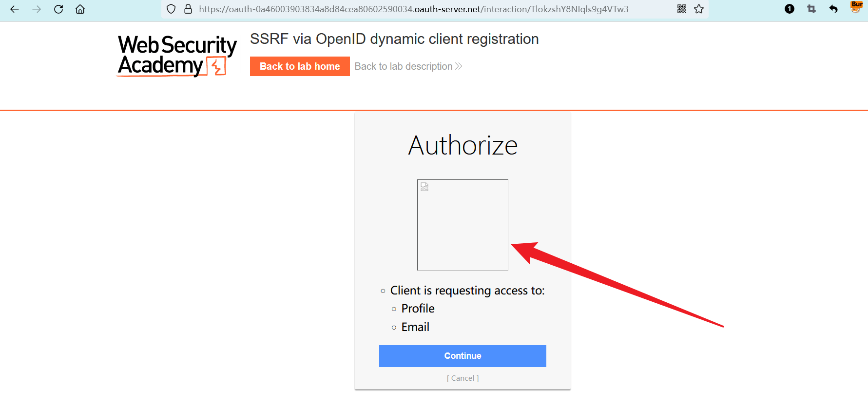Open the black circle extension numbered 1
Screen dimensions: 868x410
[x=790, y=9]
